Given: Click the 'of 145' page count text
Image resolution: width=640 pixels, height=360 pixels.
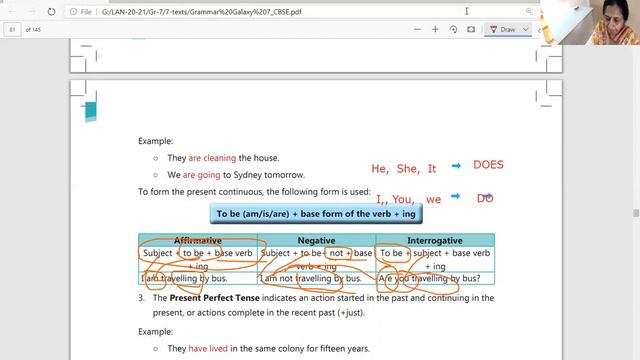Looking at the screenshot, I should (33, 30).
